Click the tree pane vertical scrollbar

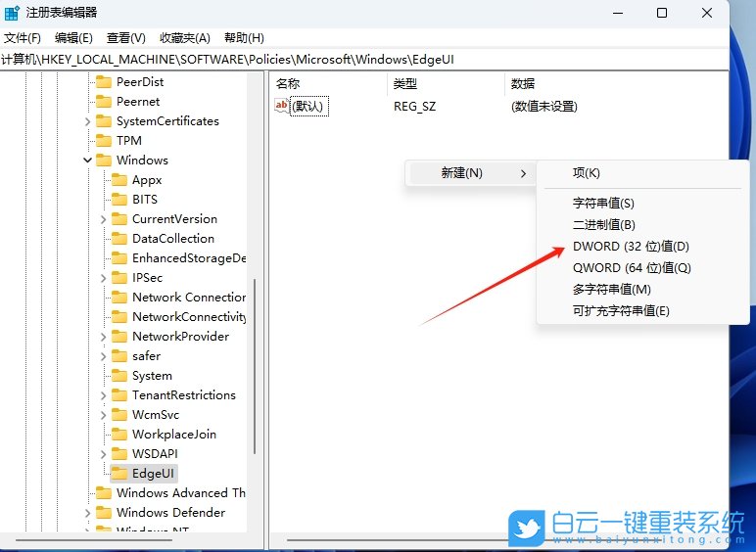pyautogui.click(x=254, y=367)
